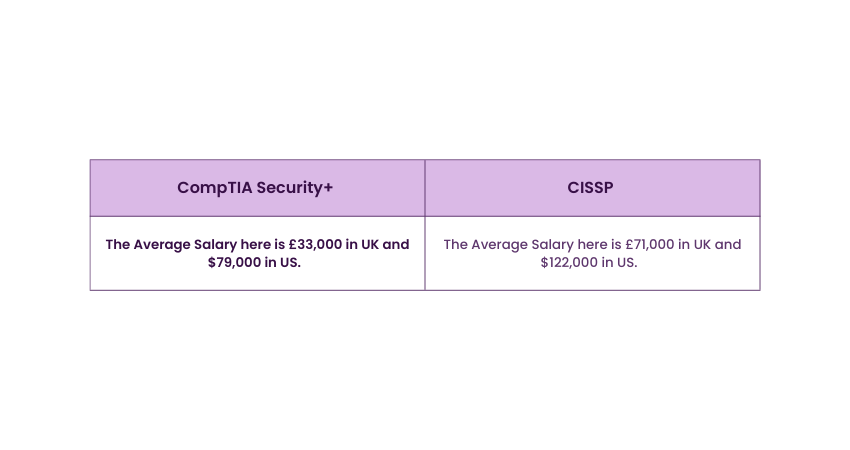The width and height of the screenshot is (850, 450).
Task: Click the blank white area below the table
Action: pyautogui.click(x=425, y=370)
